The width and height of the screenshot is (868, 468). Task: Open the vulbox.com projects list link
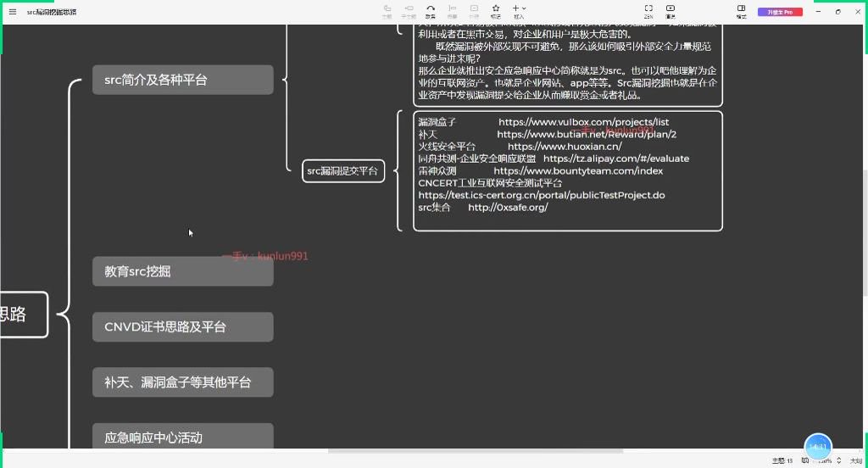click(x=583, y=122)
